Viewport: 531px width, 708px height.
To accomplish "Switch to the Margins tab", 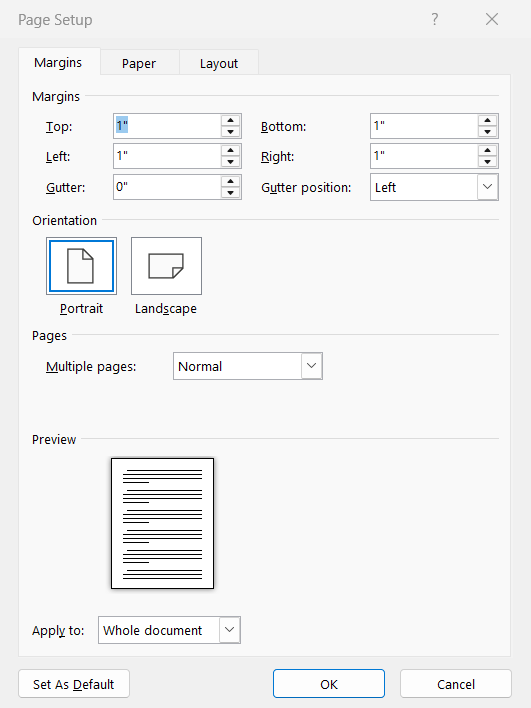I will click(58, 63).
